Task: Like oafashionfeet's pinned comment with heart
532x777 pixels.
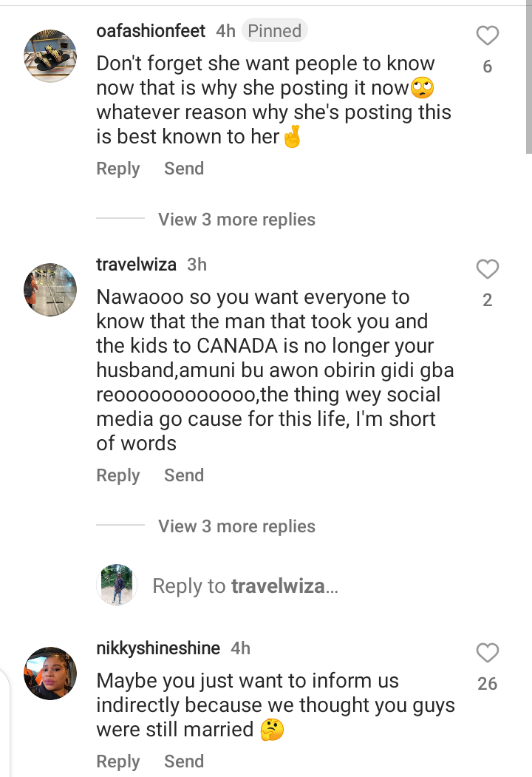Action: [x=488, y=35]
